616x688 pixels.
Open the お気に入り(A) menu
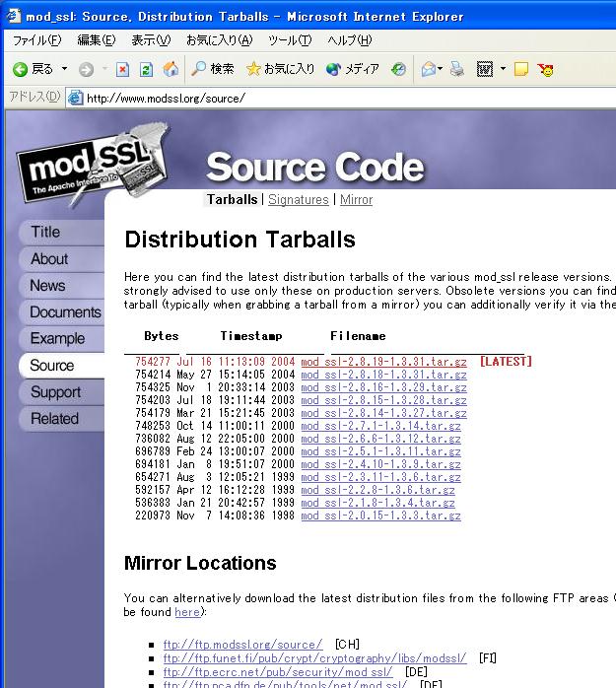click(x=220, y=40)
